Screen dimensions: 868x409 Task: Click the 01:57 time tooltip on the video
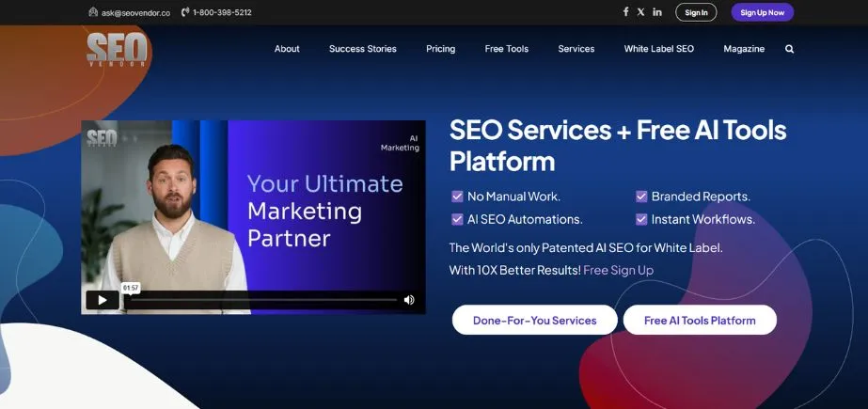[131, 288]
